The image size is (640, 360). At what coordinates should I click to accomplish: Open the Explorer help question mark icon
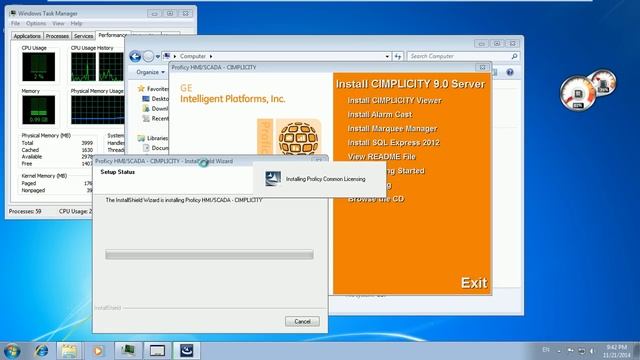coord(510,72)
